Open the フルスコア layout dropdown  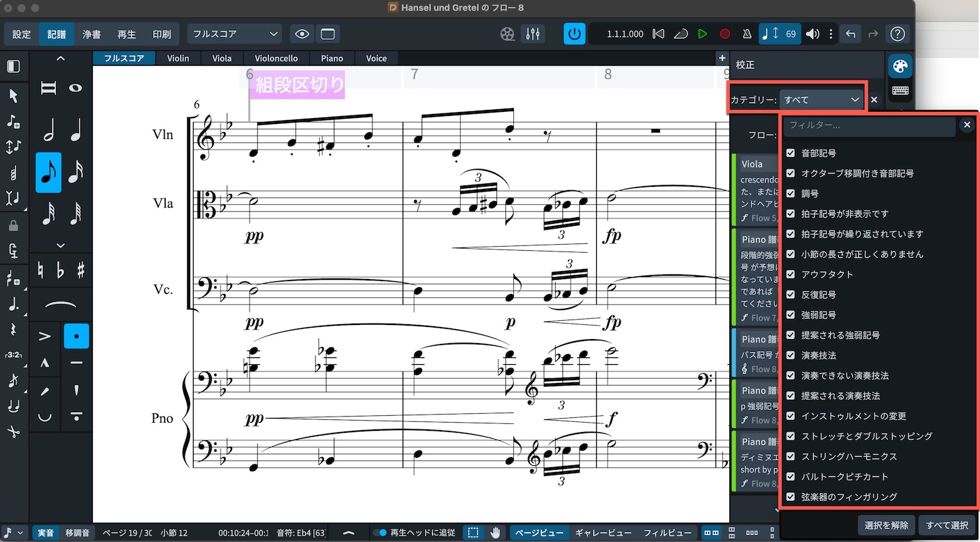pos(234,34)
